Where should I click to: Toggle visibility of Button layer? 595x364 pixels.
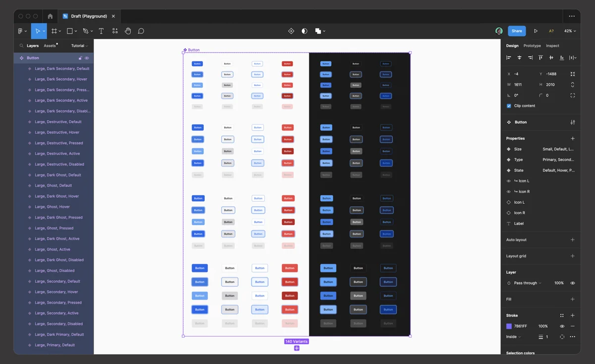tap(87, 58)
